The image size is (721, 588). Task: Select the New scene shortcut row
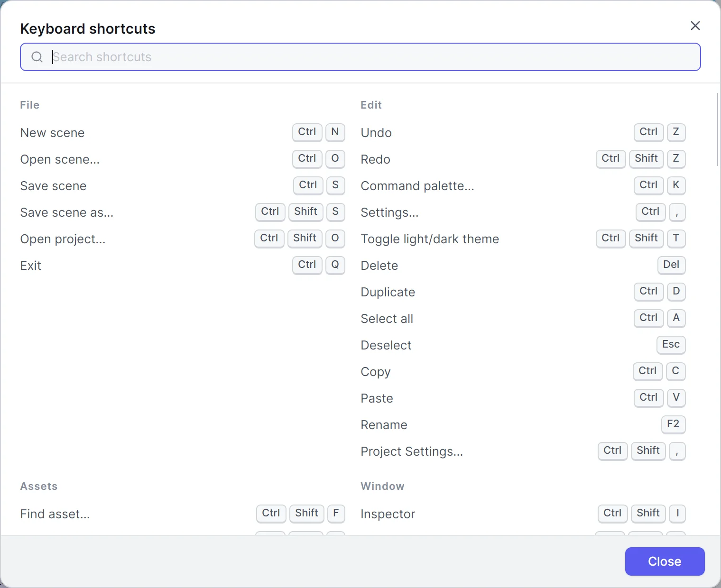point(183,133)
